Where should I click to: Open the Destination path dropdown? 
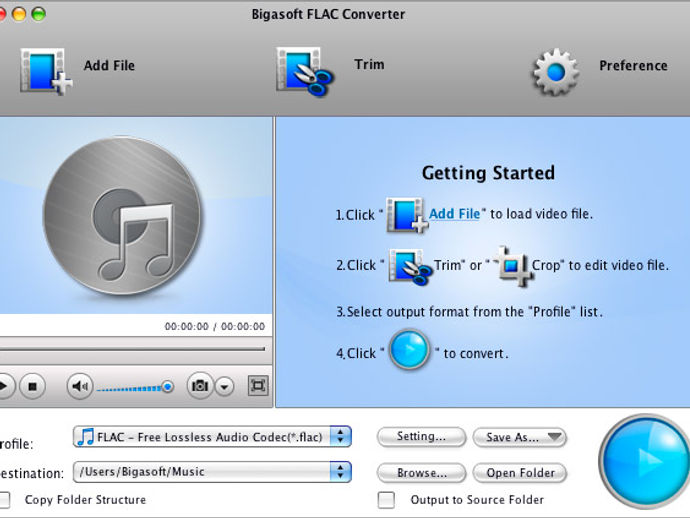[x=212, y=472]
